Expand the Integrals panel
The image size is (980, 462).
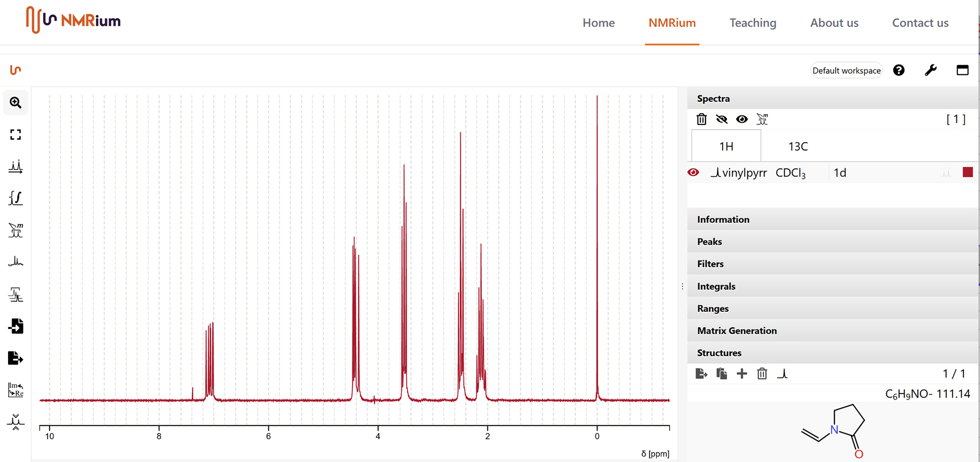[716, 287]
